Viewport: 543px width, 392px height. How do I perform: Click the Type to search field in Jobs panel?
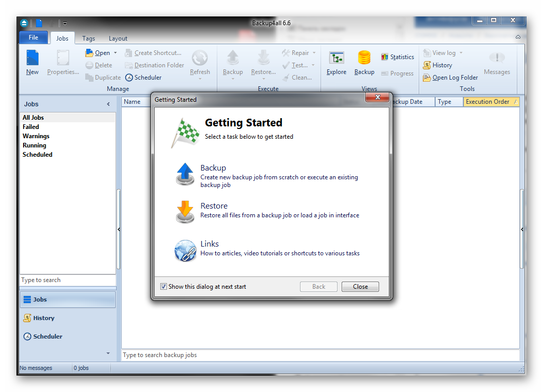(x=68, y=280)
